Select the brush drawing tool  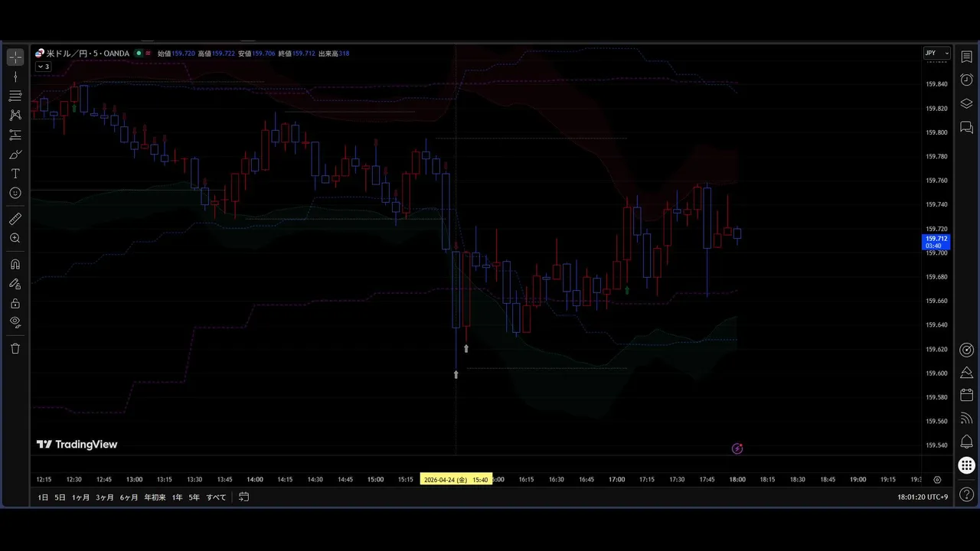[x=15, y=154]
